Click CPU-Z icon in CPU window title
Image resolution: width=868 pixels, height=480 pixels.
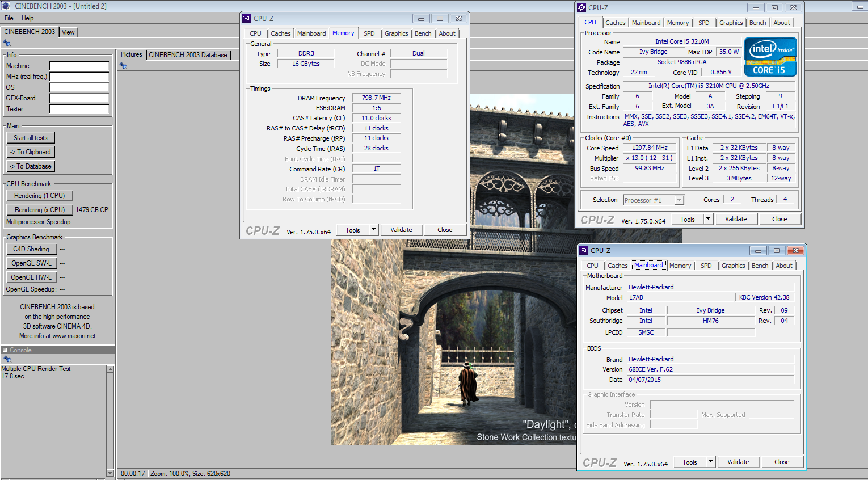point(582,7)
